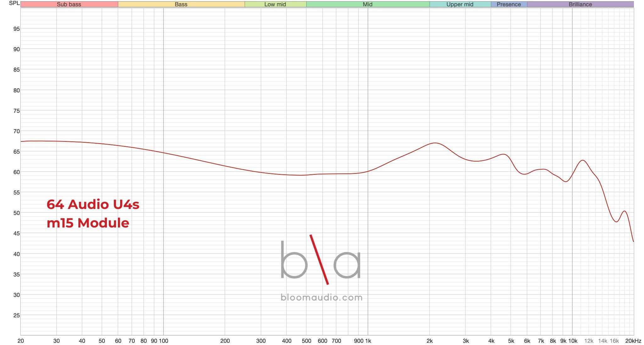Open the bloomaudio.com link text
The image size is (644, 345).
(x=321, y=297)
